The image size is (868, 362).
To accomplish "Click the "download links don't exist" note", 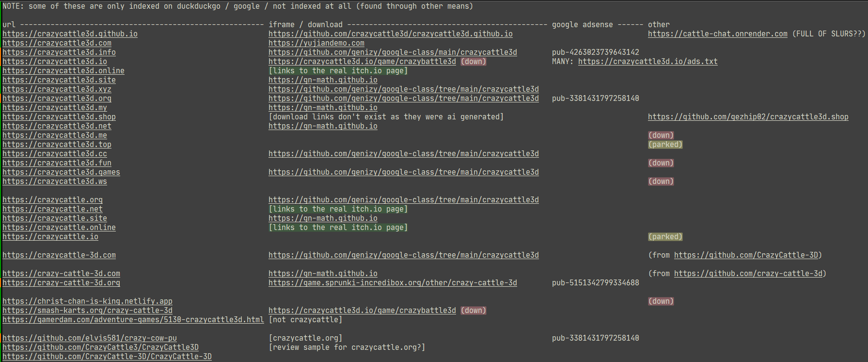I will [386, 117].
